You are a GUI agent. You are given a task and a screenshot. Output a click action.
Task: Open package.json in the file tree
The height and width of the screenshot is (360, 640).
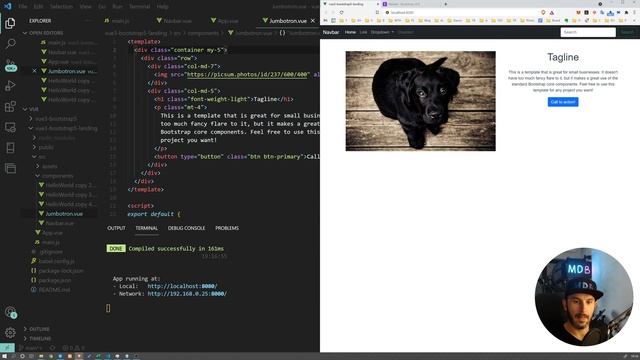[x=51, y=280]
